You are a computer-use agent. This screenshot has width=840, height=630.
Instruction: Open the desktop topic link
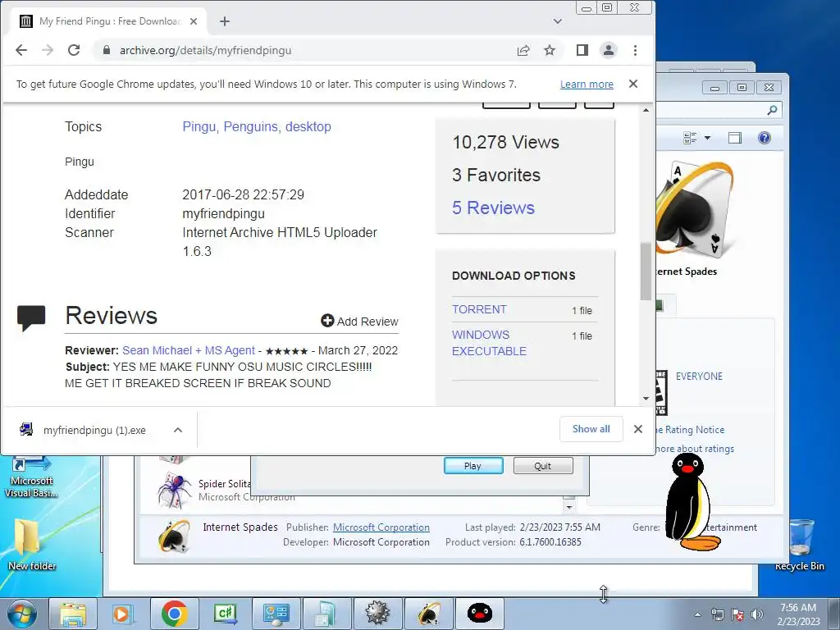click(x=308, y=127)
